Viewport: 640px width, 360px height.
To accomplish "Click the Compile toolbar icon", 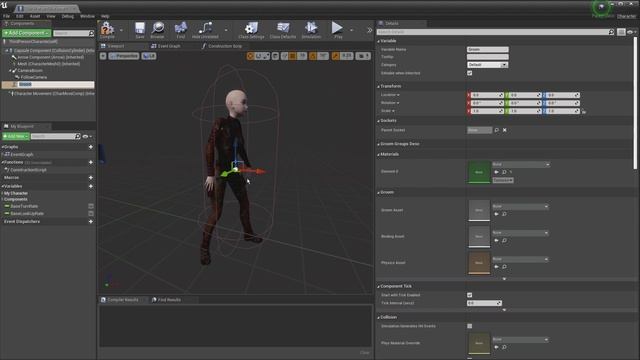I will (107, 29).
